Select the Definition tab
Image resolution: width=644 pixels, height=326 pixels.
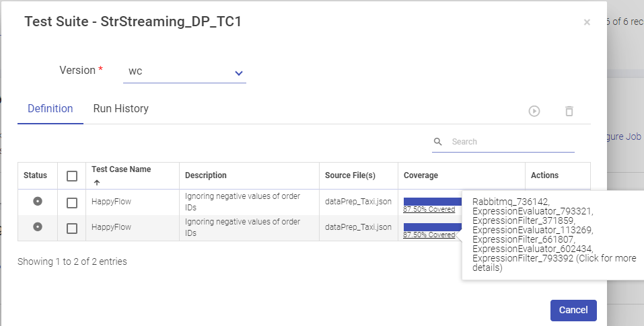coord(50,109)
